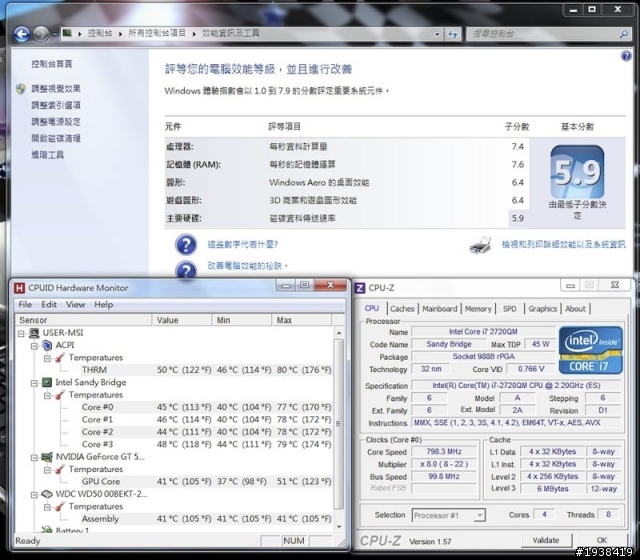Click the control panel icon in address bar
Image resolution: width=640 pixels, height=560 pixels.
pyautogui.click(x=67, y=33)
